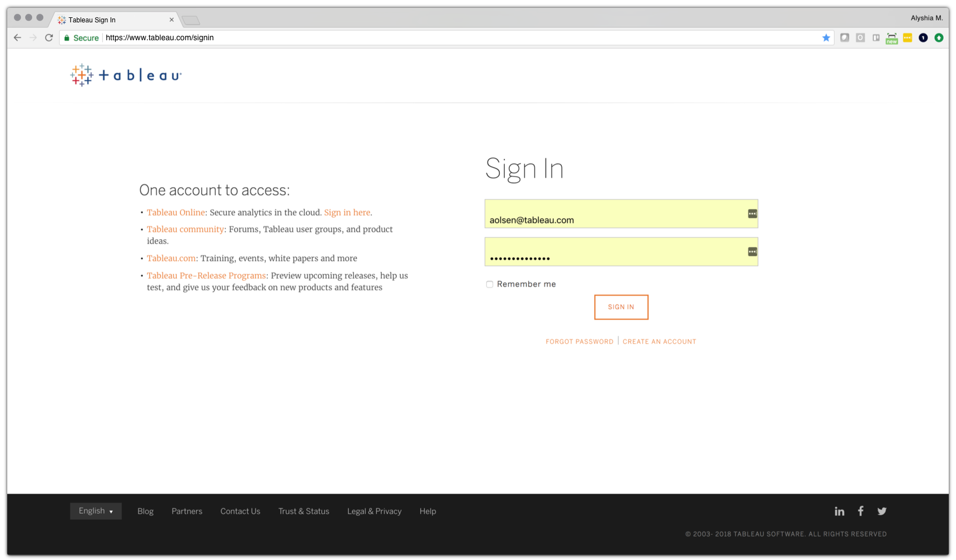Click the Tableau logo
Image resolution: width=956 pixels, height=560 pixels.
(x=126, y=75)
